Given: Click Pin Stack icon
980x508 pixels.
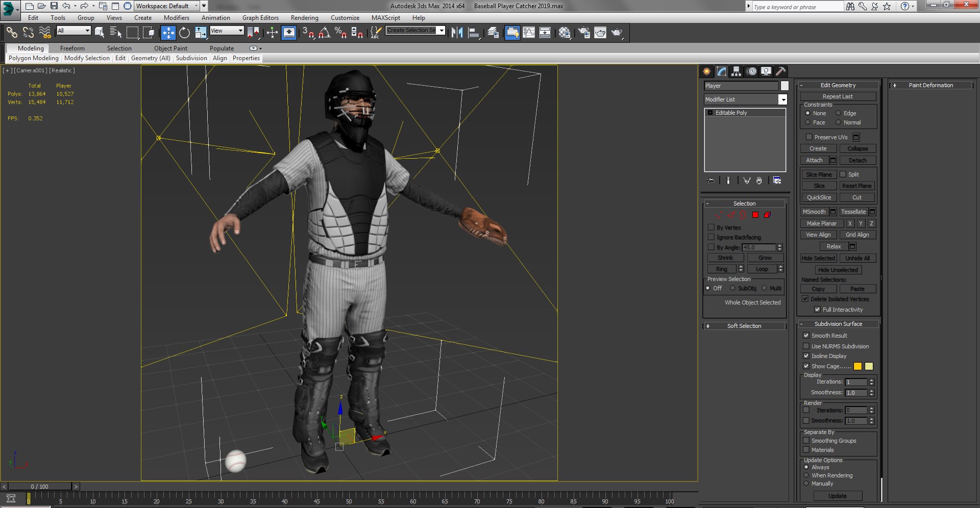Looking at the screenshot, I should pos(710,181).
